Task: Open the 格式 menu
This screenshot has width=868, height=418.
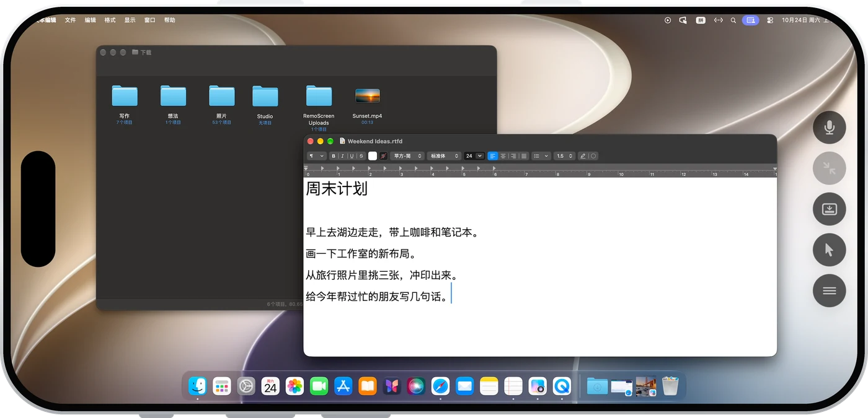Action: [110, 20]
